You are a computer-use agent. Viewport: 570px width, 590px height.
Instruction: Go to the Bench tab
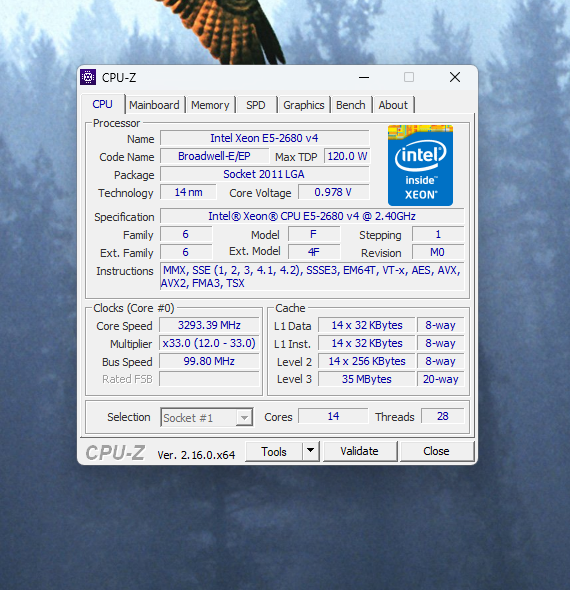(x=351, y=105)
